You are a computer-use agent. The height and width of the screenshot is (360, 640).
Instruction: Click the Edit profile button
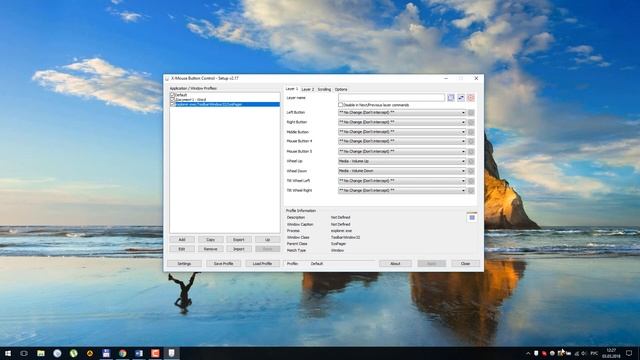tap(182, 249)
